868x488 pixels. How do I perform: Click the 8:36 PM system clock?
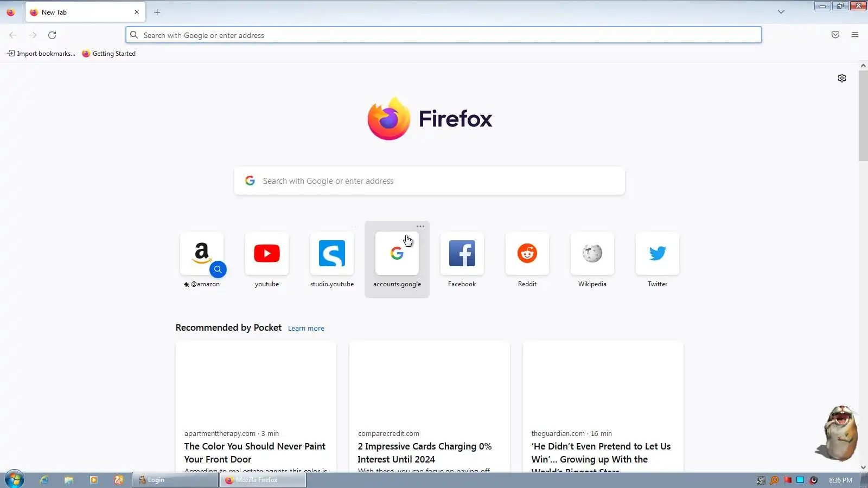pyautogui.click(x=840, y=480)
